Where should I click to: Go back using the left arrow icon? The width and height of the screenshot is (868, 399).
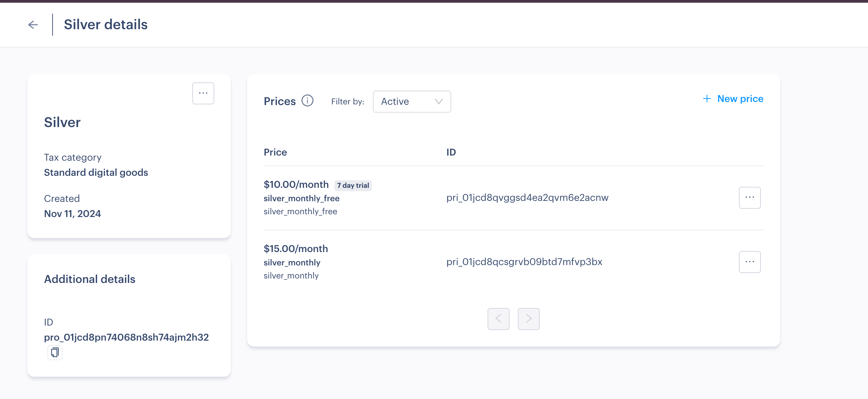[33, 25]
